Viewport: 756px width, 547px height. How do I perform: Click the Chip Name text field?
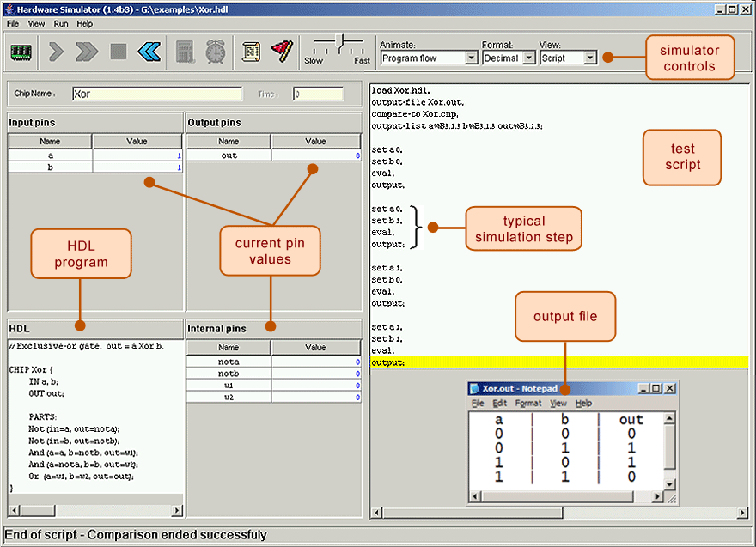156,94
